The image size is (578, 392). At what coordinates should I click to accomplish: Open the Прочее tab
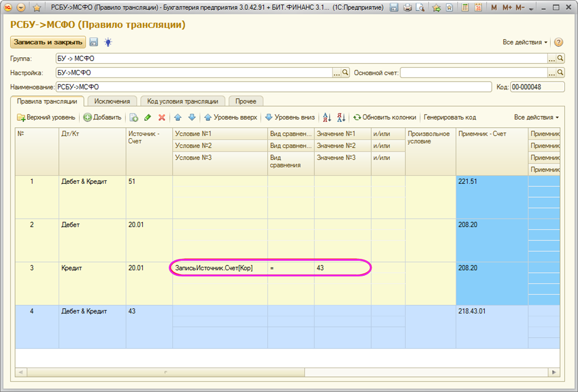pos(246,101)
